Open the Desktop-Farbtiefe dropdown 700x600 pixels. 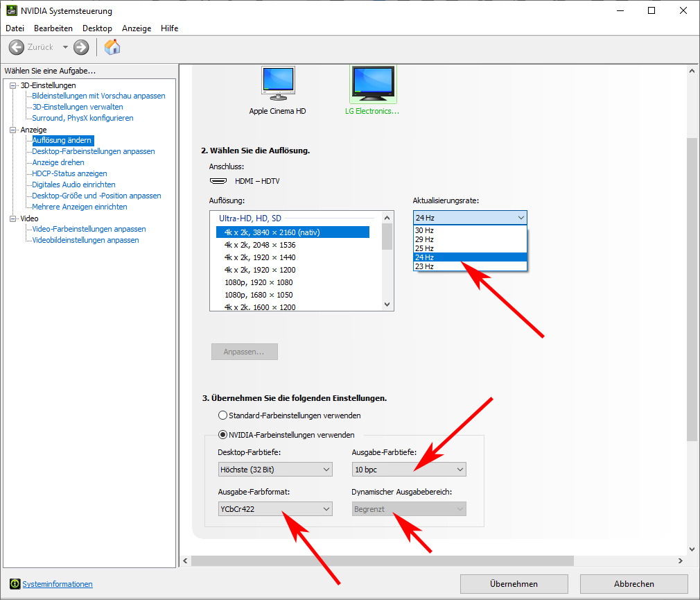[x=275, y=470]
